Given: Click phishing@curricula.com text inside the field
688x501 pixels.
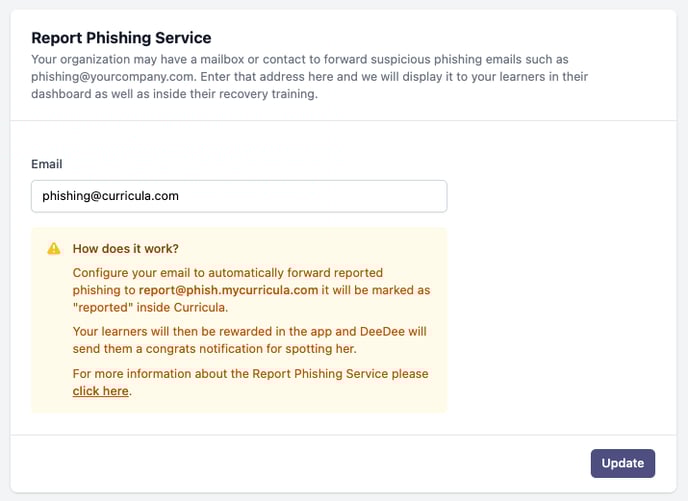Looking at the screenshot, I should click(x=111, y=196).
